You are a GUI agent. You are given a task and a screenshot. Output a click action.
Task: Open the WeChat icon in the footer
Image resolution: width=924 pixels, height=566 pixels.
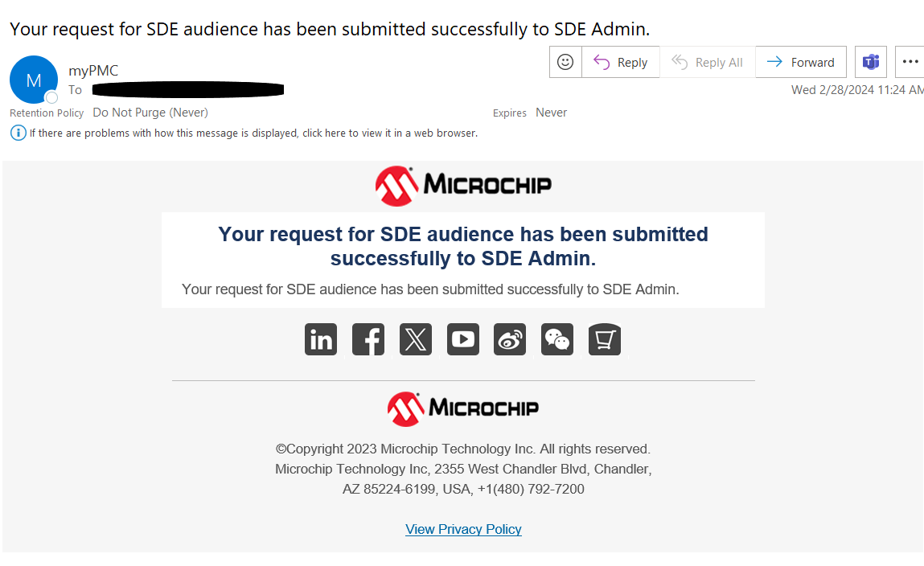(x=557, y=339)
